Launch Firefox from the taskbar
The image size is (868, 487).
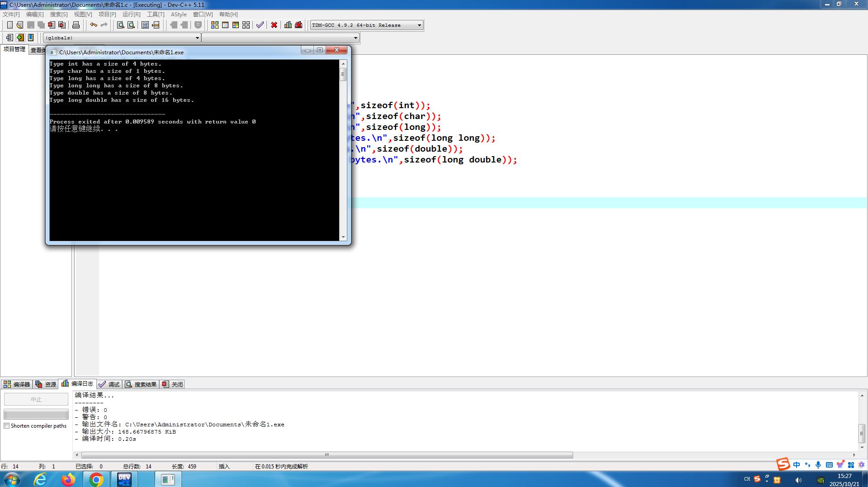(68, 479)
